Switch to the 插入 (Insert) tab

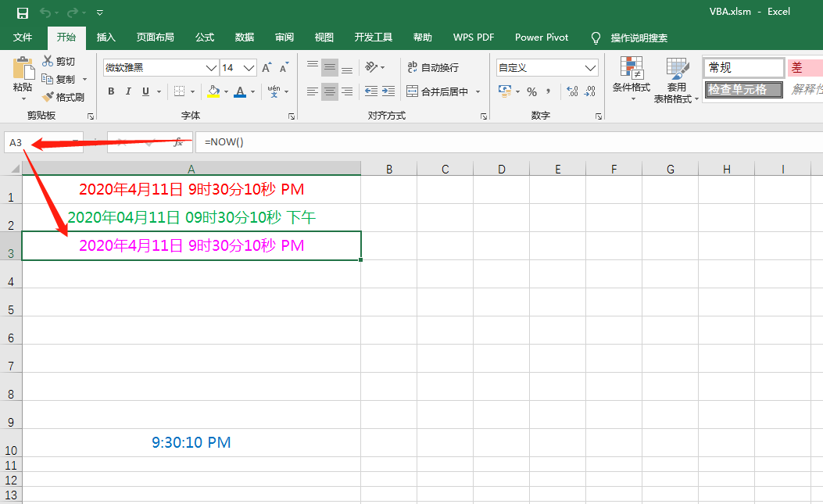tap(106, 38)
